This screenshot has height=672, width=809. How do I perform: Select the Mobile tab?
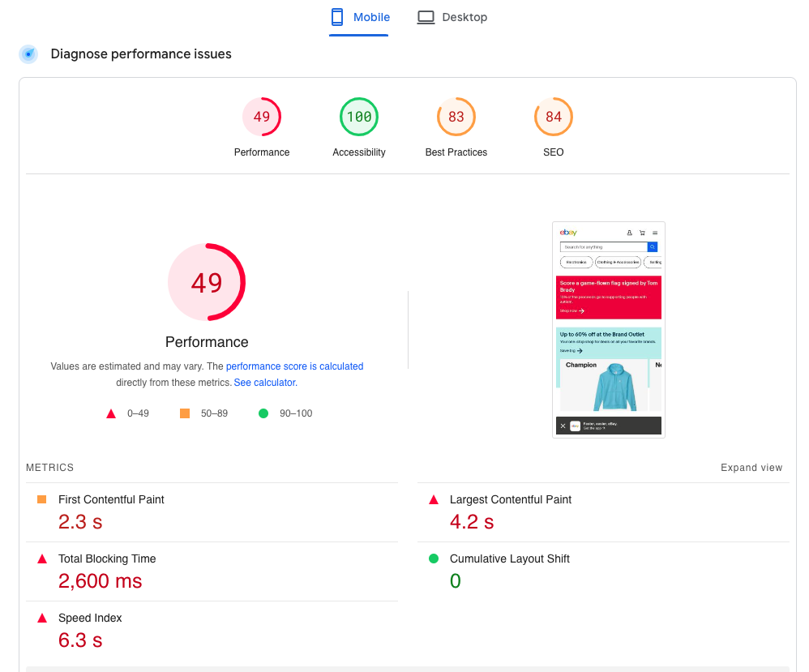(x=359, y=16)
